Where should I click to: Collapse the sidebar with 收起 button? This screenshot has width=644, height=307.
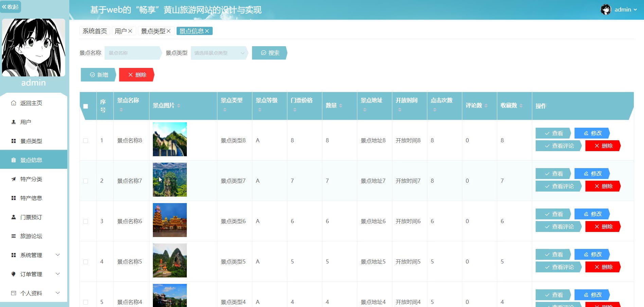[x=10, y=7]
